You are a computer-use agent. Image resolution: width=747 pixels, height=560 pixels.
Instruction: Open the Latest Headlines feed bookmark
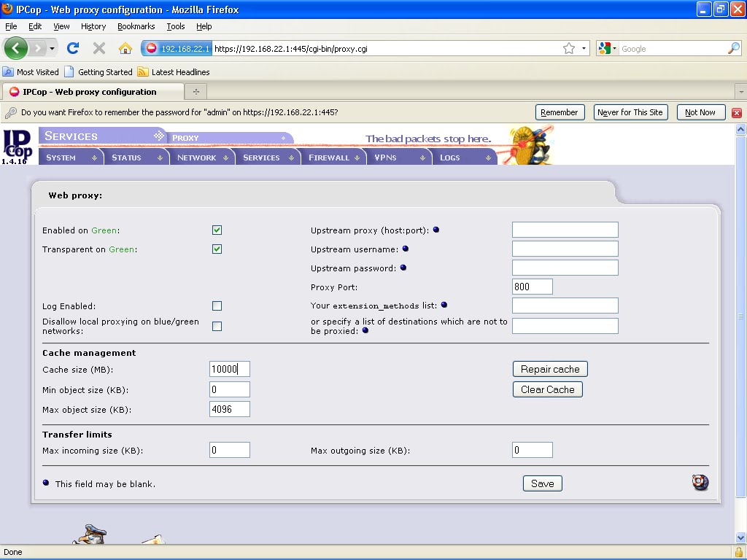(174, 72)
